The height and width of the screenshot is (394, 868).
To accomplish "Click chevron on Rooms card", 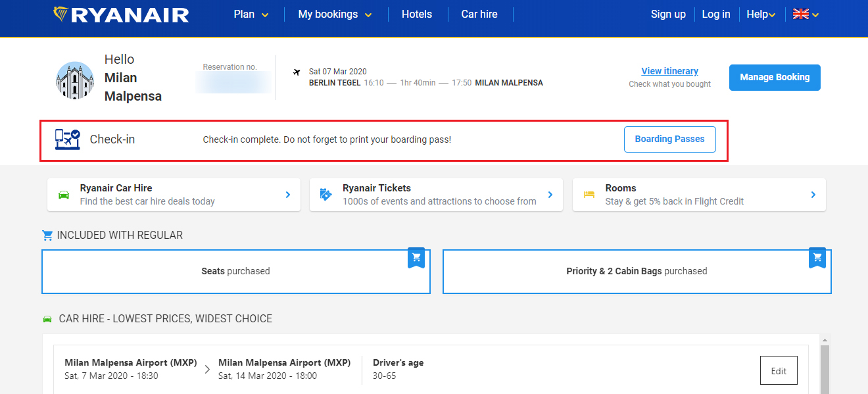I will pos(813,195).
